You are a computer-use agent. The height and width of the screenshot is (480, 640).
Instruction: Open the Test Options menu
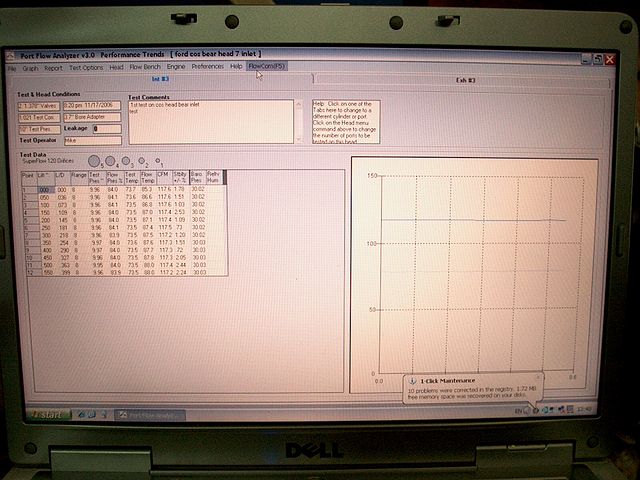tap(86, 67)
